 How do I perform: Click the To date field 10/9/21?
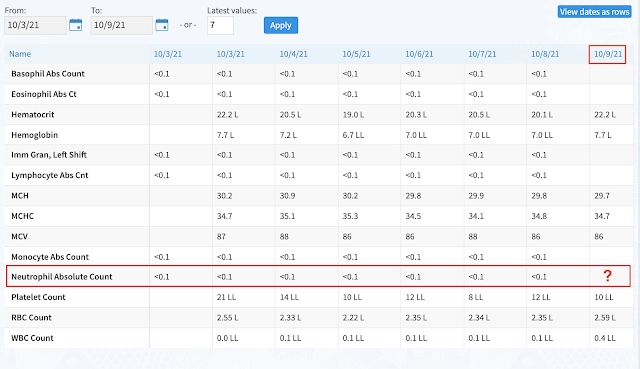[122, 25]
